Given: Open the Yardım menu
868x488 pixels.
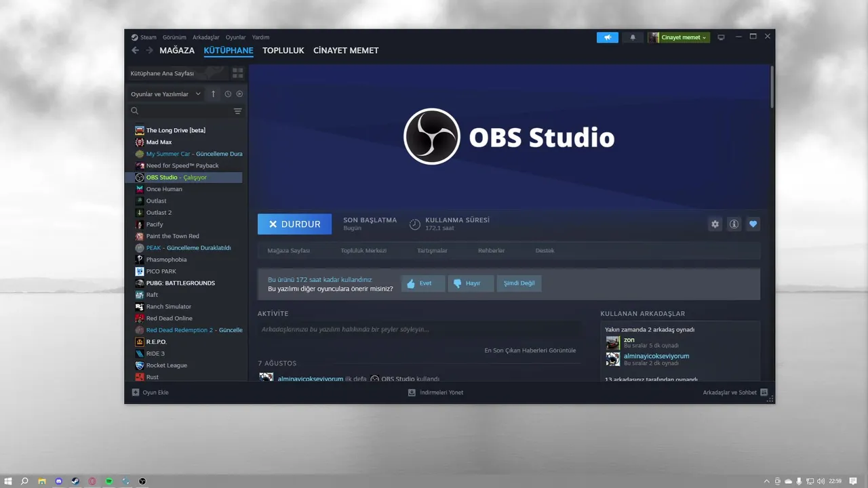Looking at the screenshot, I should (x=260, y=37).
